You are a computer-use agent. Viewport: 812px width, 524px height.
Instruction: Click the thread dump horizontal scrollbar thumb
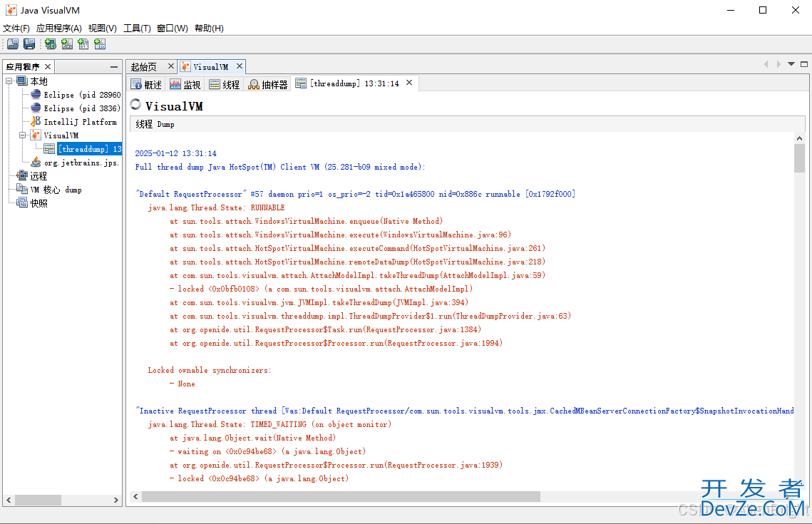[341, 497]
